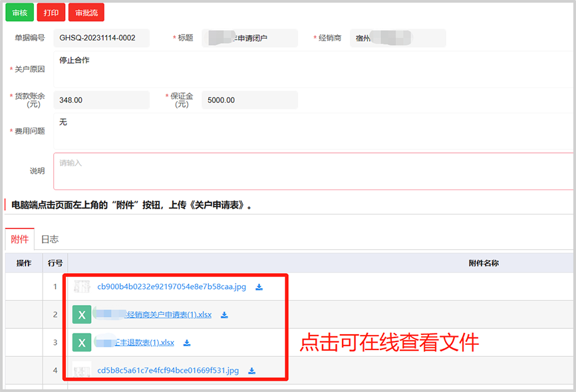576x392 pixels.
Task: Download the cb900b4b0232 jpg attachment
Action: pos(259,287)
